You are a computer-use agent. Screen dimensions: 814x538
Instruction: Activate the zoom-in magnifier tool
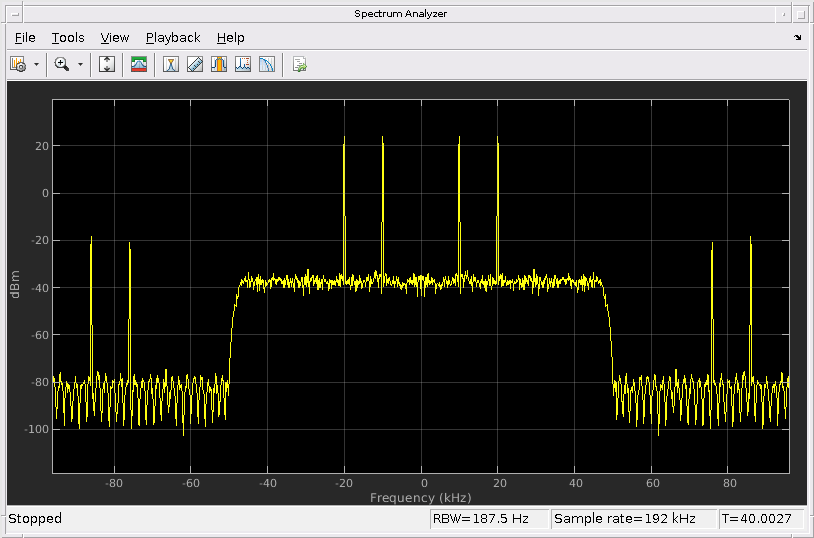(x=62, y=64)
